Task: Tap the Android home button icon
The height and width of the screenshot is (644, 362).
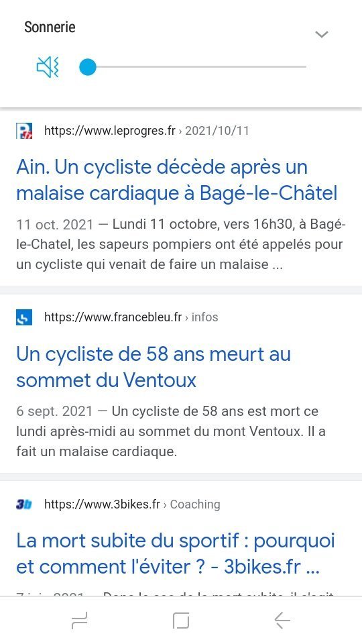Action: coord(181,620)
